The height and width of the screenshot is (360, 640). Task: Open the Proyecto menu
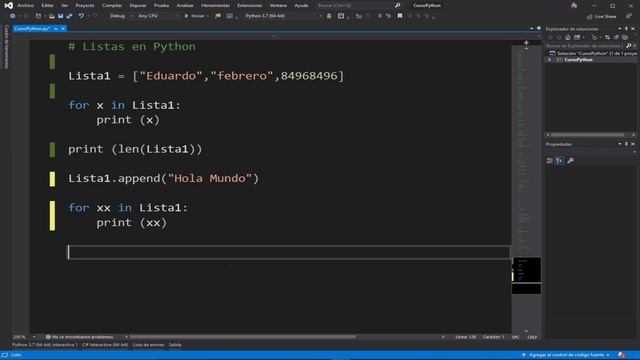click(85, 5)
